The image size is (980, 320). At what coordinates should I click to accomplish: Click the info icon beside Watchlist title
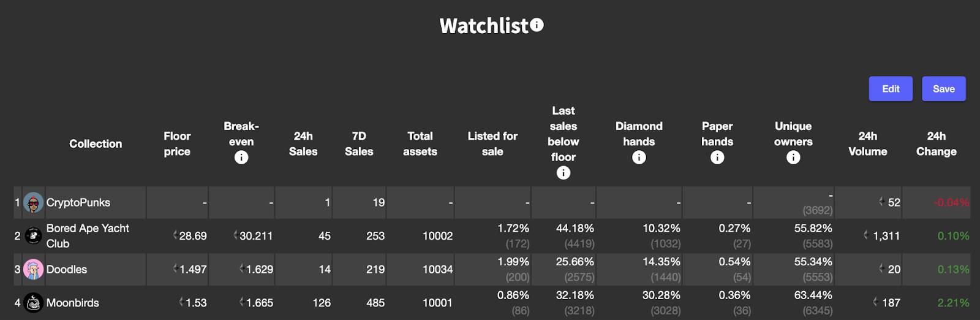click(x=537, y=25)
